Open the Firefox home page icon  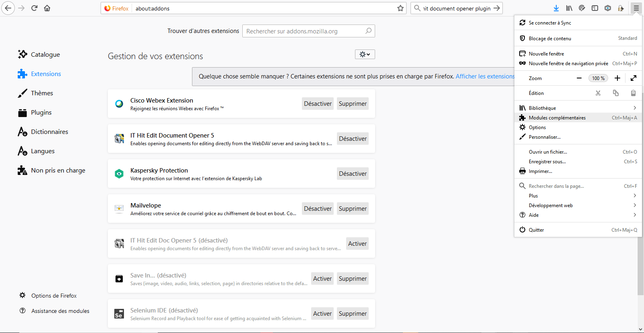coord(47,8)
